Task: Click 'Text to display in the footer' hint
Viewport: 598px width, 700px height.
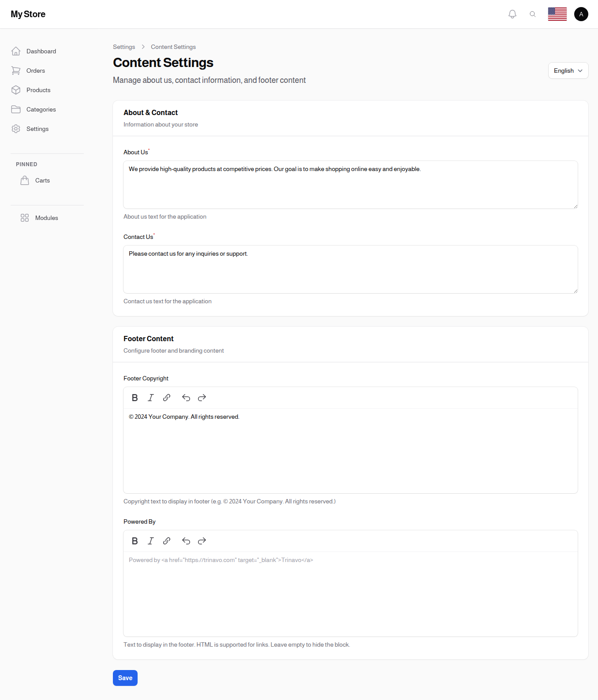Action: (237, 644)
